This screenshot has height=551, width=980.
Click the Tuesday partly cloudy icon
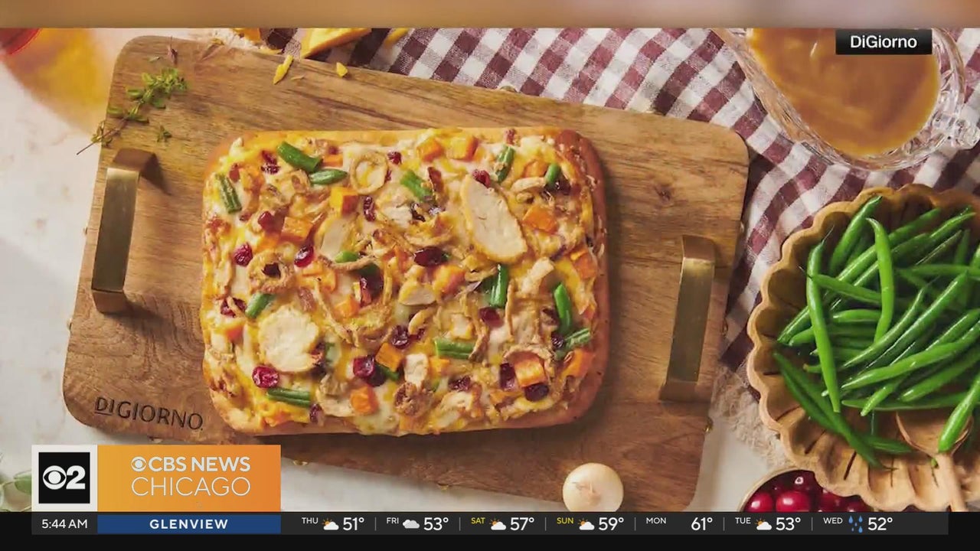pos(763,524)
